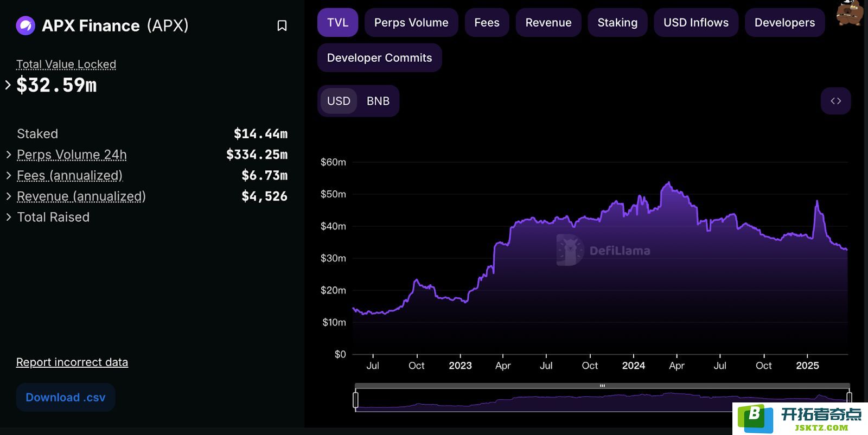Click the top bar of the range selector

click(602, 386)
